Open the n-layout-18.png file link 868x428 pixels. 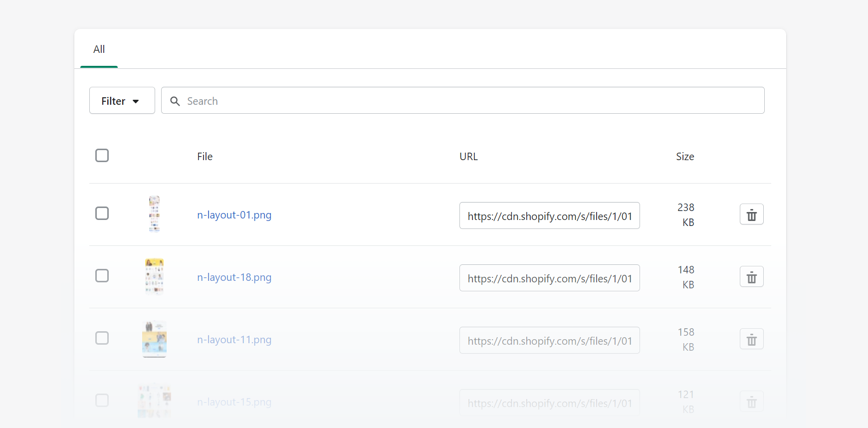[234, 277]
